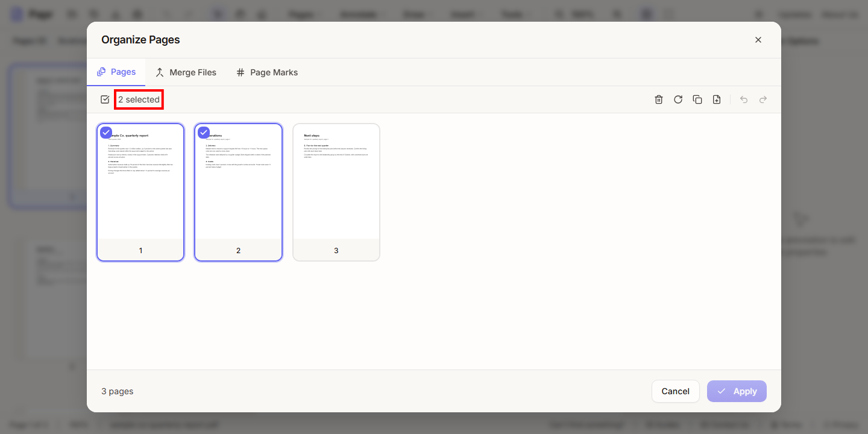Insert a blank page using the page-plus icon
This screenshot has width=868, height=434.
[717, 99]
